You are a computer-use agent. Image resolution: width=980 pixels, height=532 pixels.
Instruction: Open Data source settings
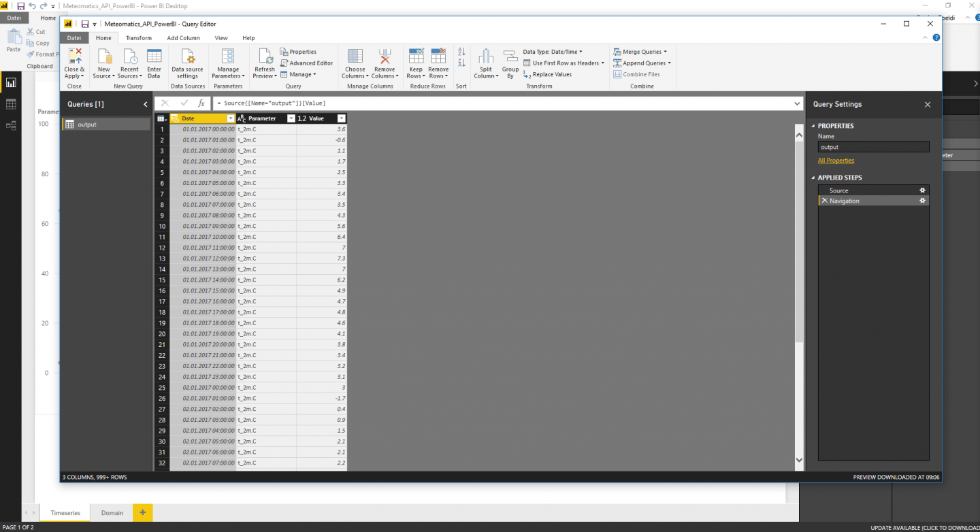pos(187,56)
